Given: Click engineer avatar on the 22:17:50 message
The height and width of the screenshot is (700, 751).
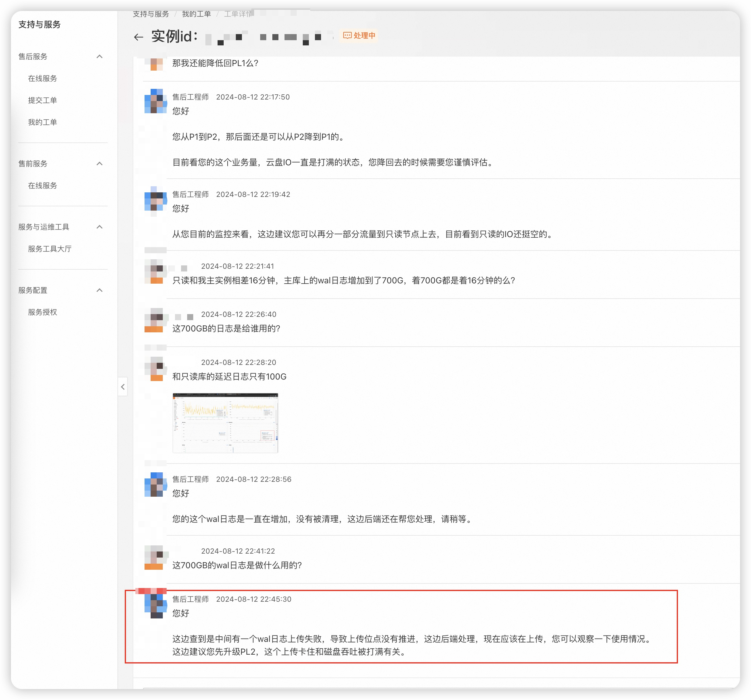Looking at the screenshot, I should tap(155, 101).
